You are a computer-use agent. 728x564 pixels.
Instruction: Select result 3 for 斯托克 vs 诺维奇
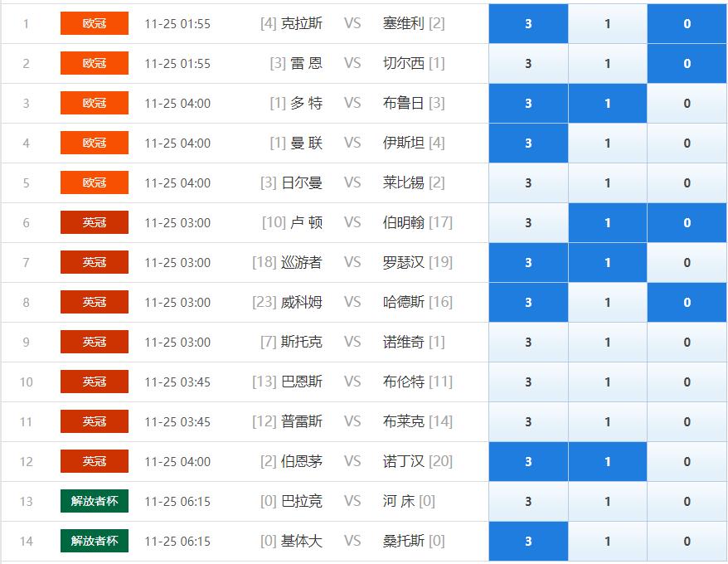528,343
